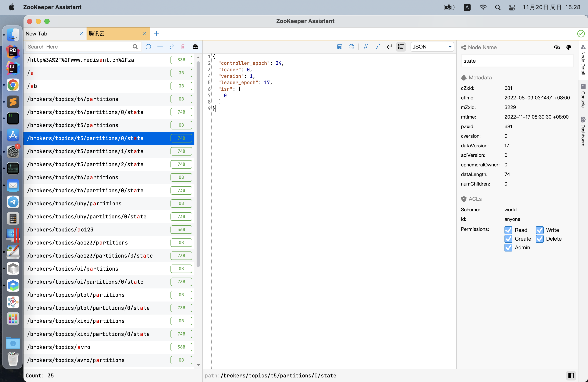This screenshot has width=588, height=382.
Task: Click the increase font size icon
Action: (366, 47)
